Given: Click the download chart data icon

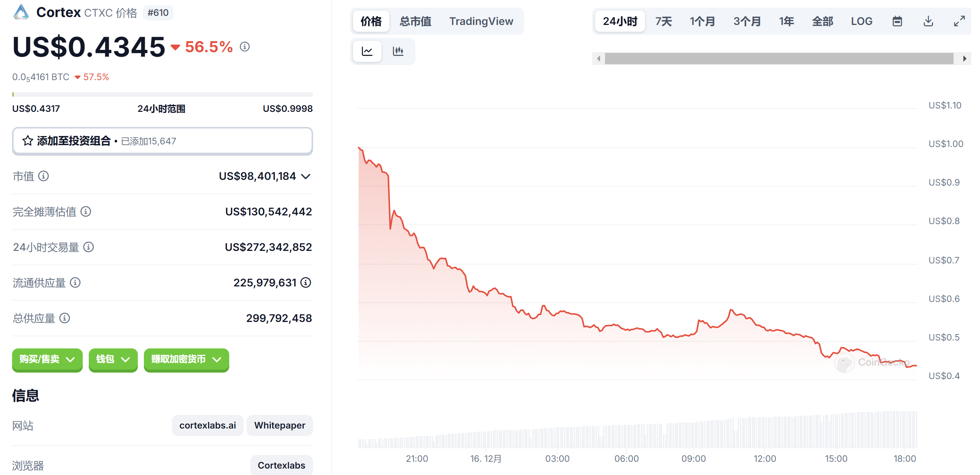Looking at the screenshot, I should pyautogui.click(x=928, y=21).
